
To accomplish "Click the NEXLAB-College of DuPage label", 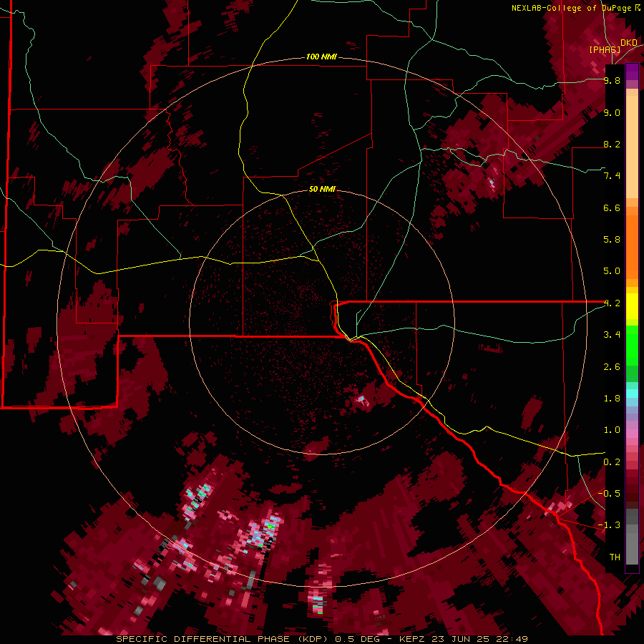I will [x=573, y=8].
